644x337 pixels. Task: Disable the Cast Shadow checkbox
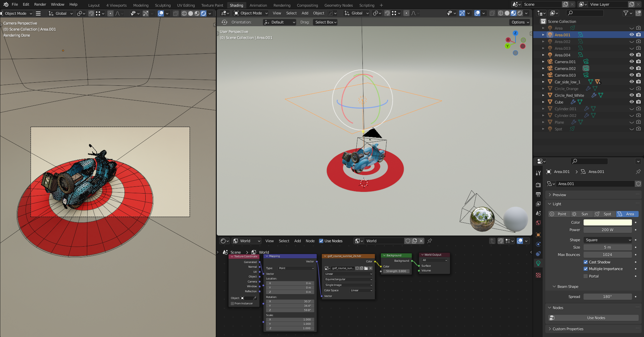click(586, 262)
